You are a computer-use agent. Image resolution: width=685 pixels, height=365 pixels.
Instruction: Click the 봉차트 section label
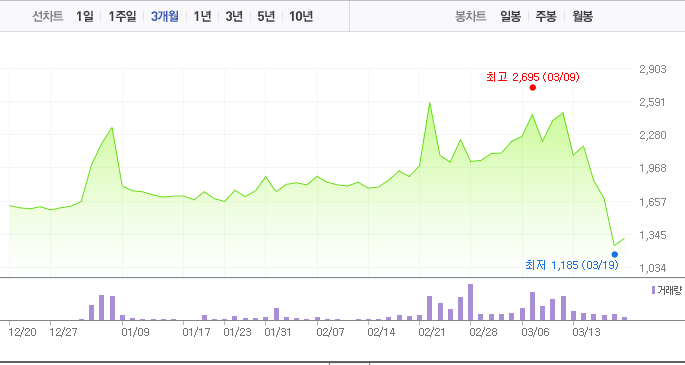tap(471, 17)
